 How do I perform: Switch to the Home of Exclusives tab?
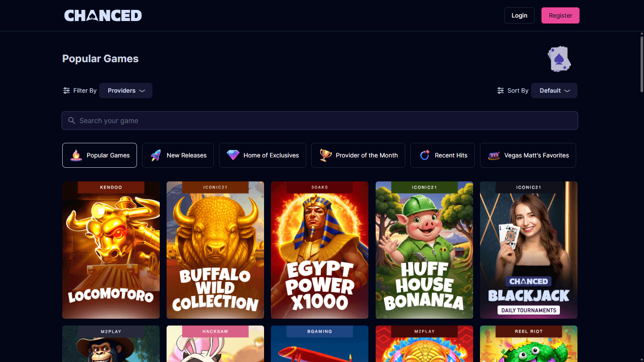(x=262, y=155)
